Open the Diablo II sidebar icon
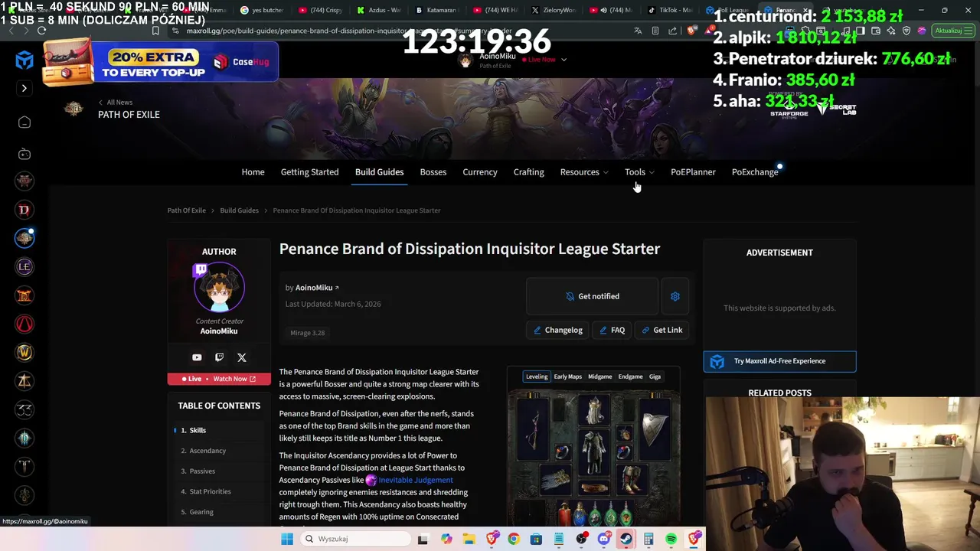Image resolution: width=980 pixels, height=551 pixels. click(x=24, y=295)
